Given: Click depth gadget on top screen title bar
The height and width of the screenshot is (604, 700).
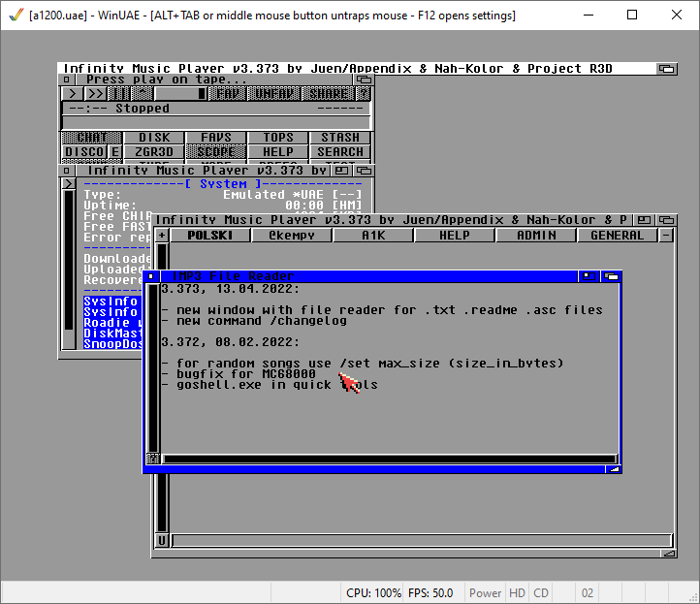Looking at the screenshot, I should tap(667, 69).
